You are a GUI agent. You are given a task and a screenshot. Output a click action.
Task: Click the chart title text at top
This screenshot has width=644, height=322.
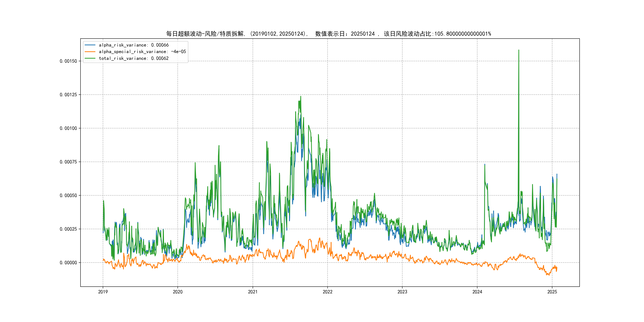(329, 34)
